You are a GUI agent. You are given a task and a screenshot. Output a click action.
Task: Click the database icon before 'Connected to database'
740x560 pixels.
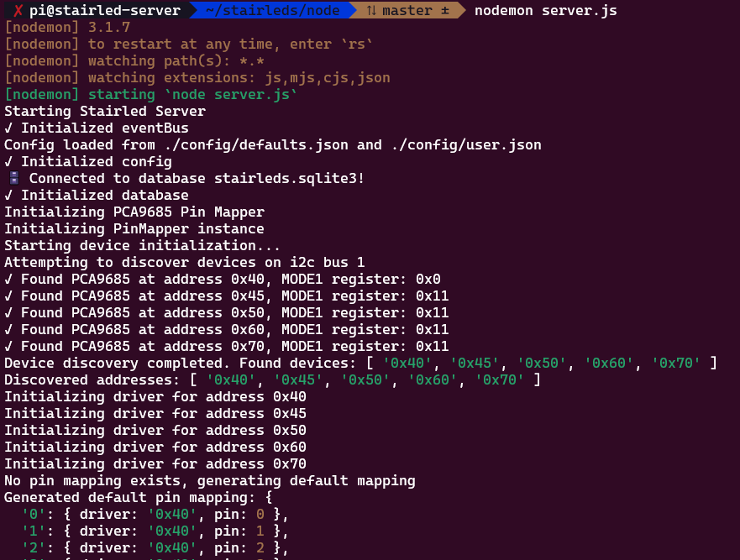click(14, 178)
